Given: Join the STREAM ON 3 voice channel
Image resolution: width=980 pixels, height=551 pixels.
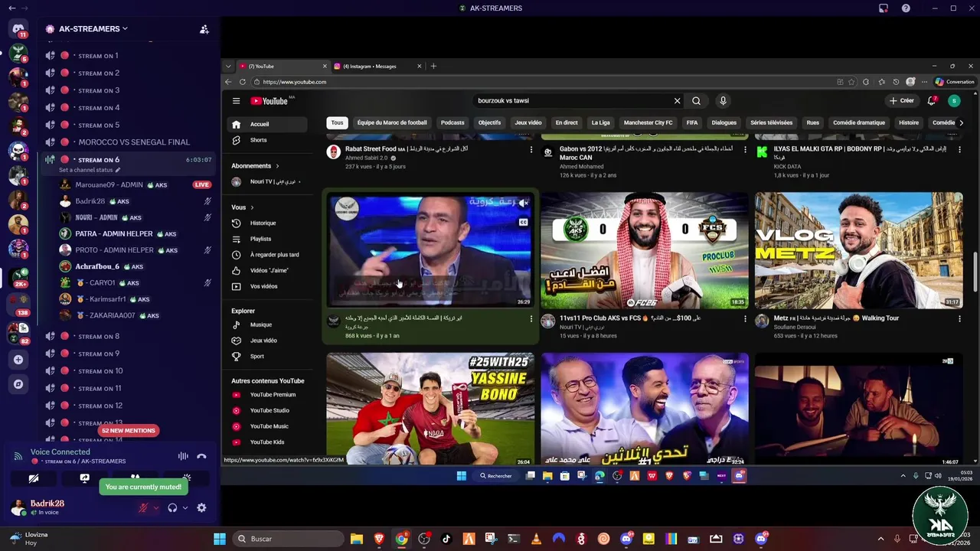Looking at the screenshot, I should coord(126,90).
